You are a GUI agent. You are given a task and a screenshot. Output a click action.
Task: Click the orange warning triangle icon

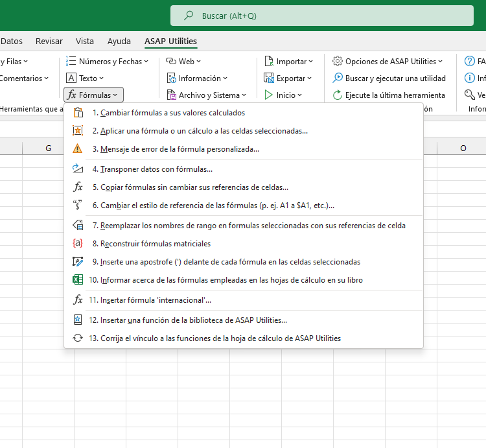78,149
